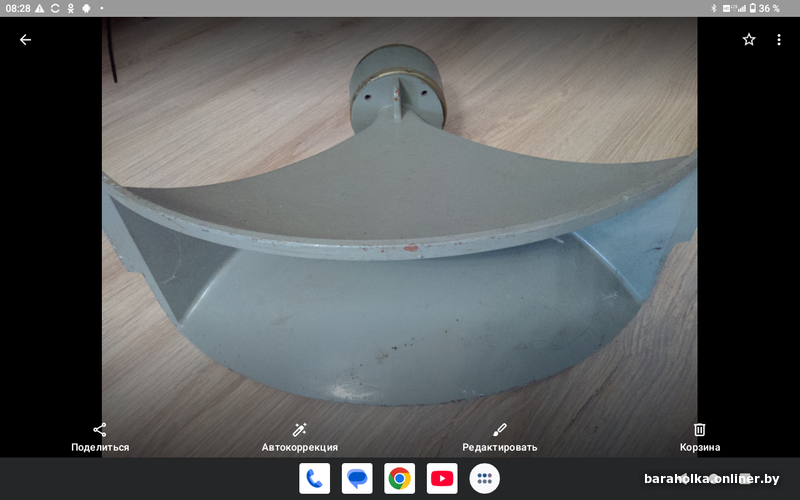Open the all apps grid button
This screenshot has width=800, height=500.
click(x=485, y=479)
